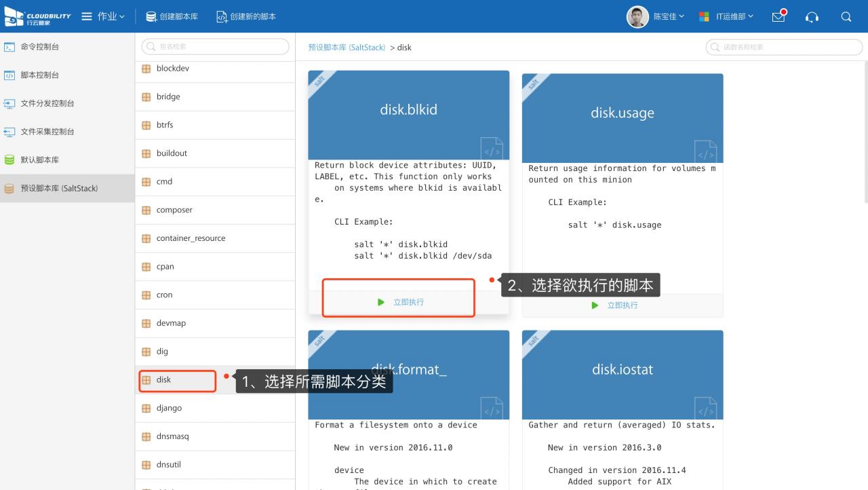Open the mail notifications icon
868x490 pixels.
779,16
